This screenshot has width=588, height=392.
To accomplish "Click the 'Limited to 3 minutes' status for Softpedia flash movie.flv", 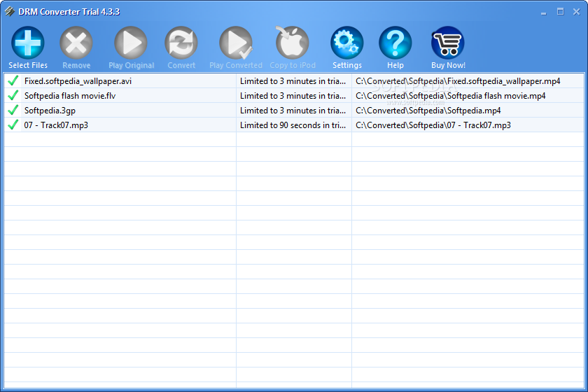I will pyautogui.click(x=293, y=96).
